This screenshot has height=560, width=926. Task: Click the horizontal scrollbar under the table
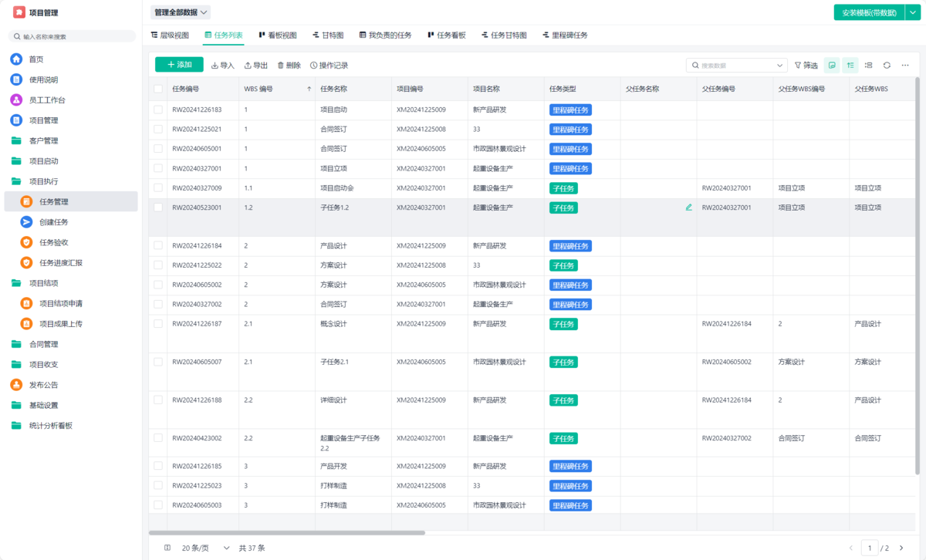coord(286,532)
